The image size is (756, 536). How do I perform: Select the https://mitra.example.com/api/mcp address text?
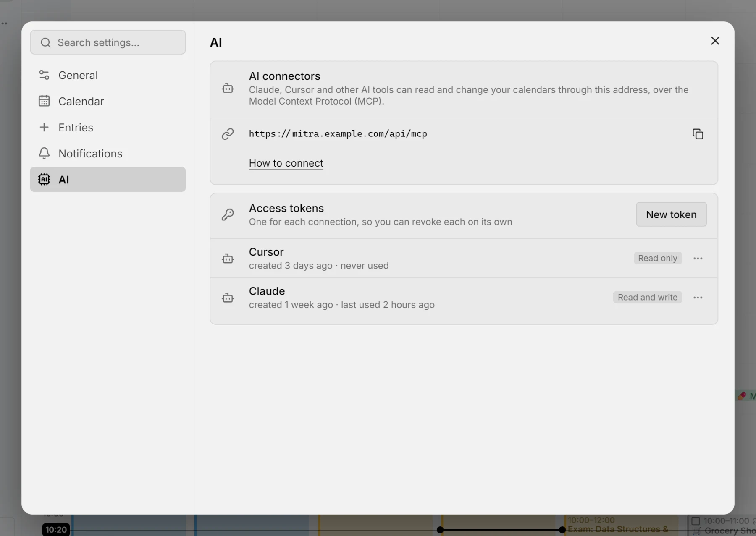coord(338,134)
